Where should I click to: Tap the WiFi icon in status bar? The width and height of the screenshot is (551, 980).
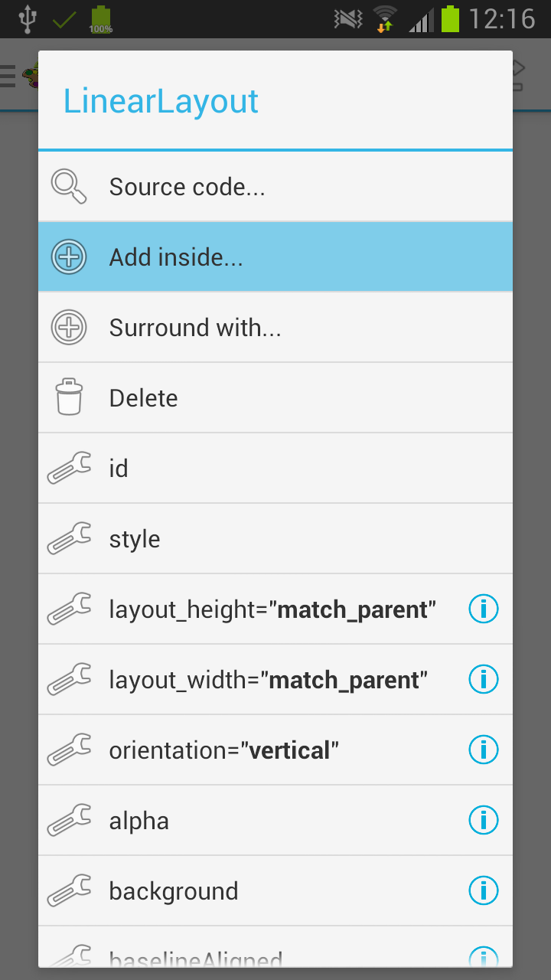click(x=385, y=18)
